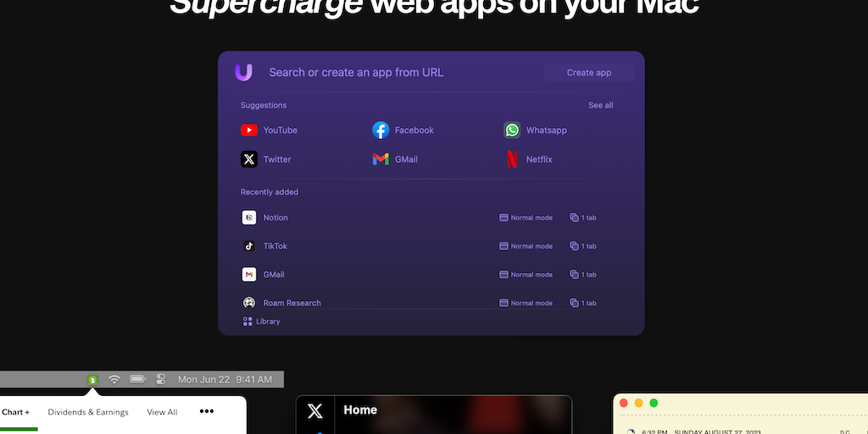The width and height of the screenshot is (868, 434).
Task: Click the 1 tab icon in Roam Research row
Action: (574, 303)
